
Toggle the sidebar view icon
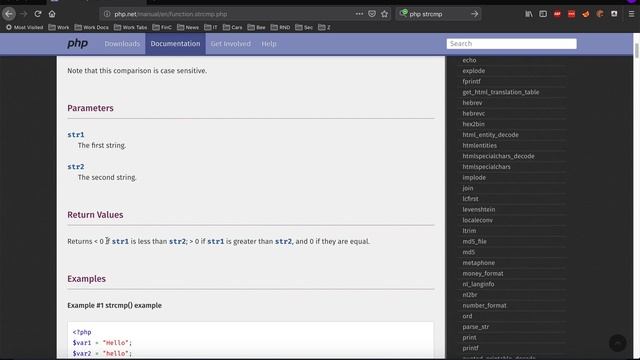click(x=543, y=14)
